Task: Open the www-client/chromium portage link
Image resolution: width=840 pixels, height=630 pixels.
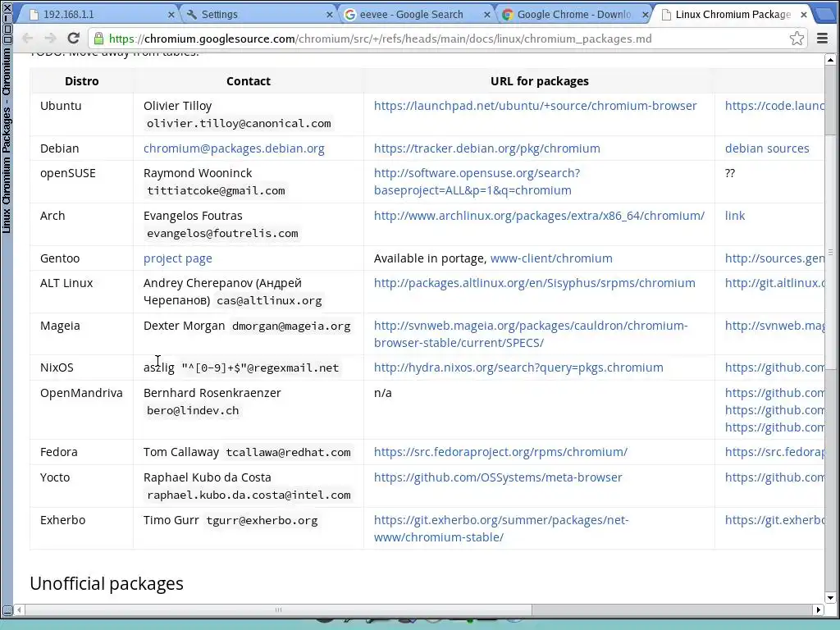Action: pos(551,258)
